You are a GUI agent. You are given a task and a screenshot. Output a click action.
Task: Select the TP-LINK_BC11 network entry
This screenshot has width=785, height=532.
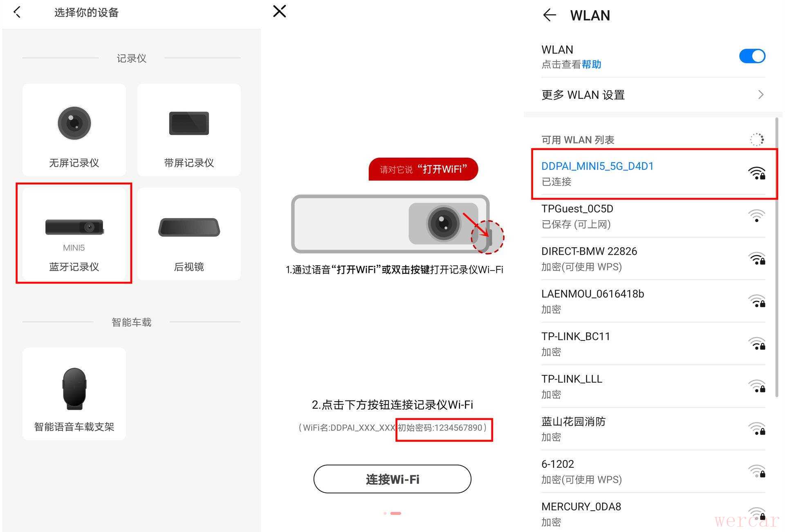tap(653, 344)
